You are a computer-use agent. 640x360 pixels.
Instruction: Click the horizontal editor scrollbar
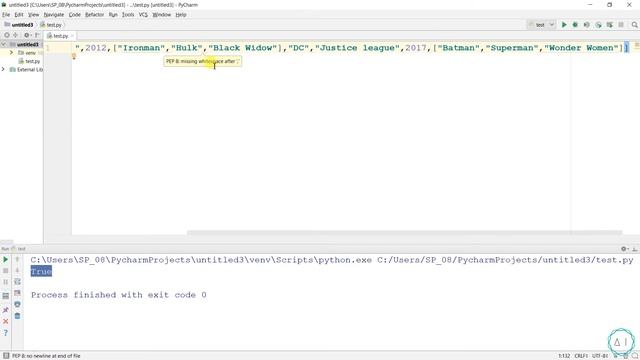click(x=404, y=233)
